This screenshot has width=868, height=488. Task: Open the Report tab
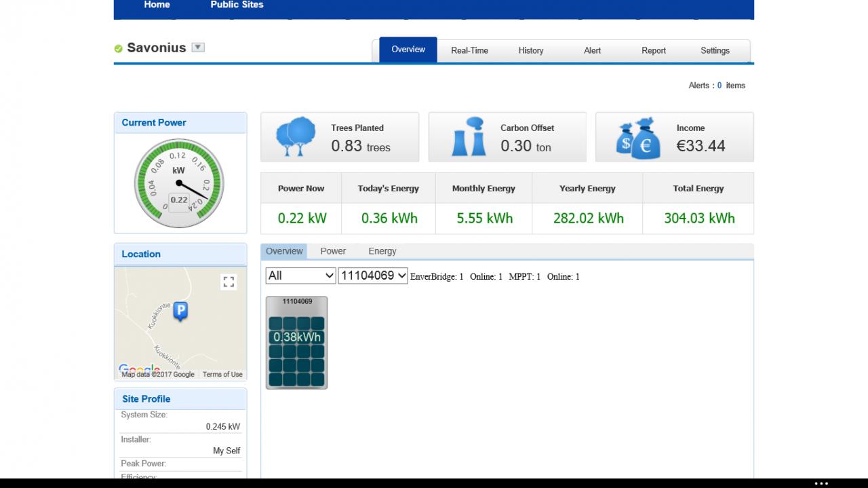click(x=654, y=50)
